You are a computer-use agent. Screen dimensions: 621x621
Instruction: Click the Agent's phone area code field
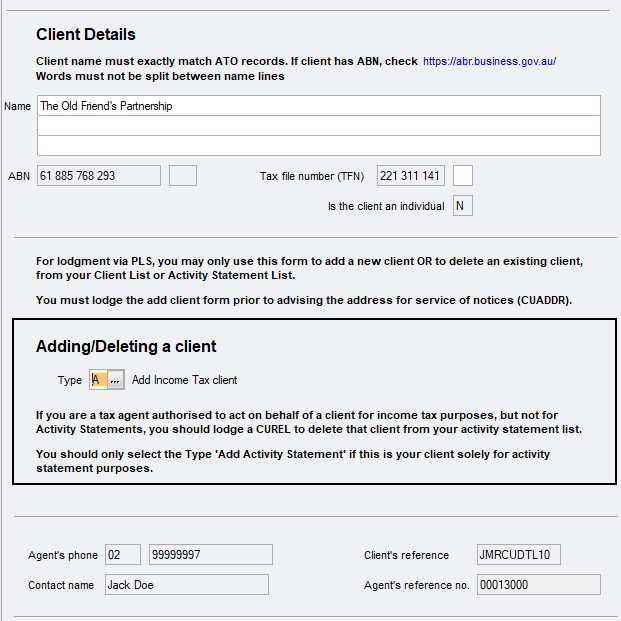click(123, 555)
